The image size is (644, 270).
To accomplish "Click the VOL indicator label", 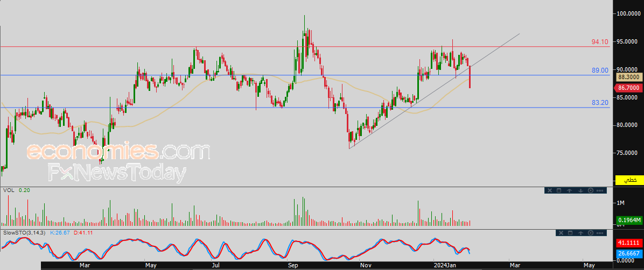I will 8,190.
